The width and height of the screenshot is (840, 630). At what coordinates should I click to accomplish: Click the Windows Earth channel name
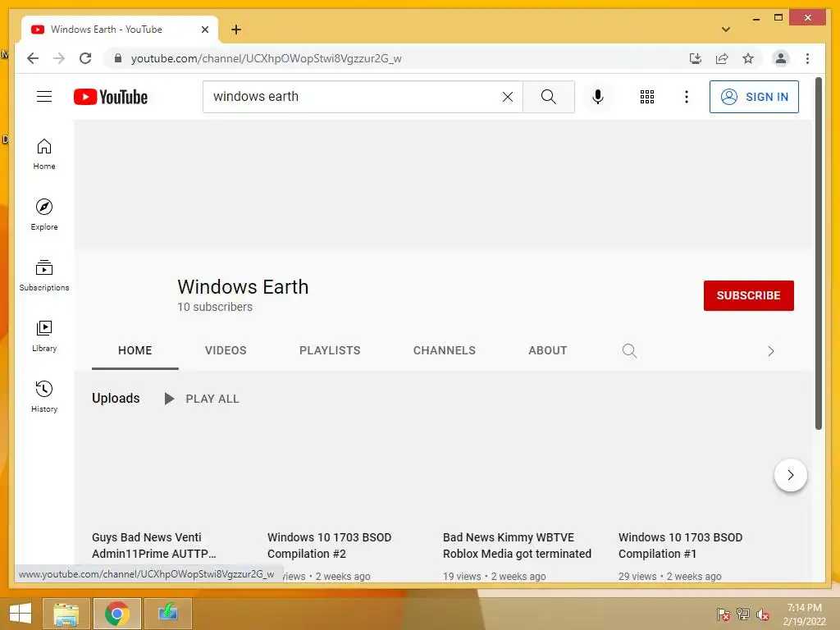click(243, 286)
